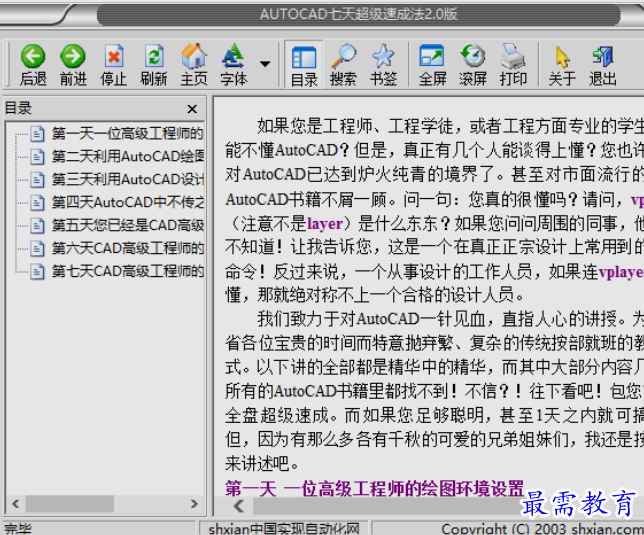Click the page icon beside 第二天 entry
The height and width of the screenshot is (535, 644).
pos(37,157)
